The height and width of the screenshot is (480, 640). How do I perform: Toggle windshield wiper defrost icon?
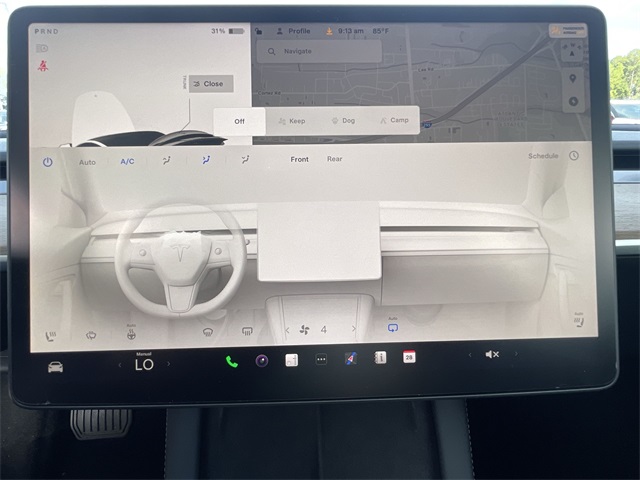(91, 336)
